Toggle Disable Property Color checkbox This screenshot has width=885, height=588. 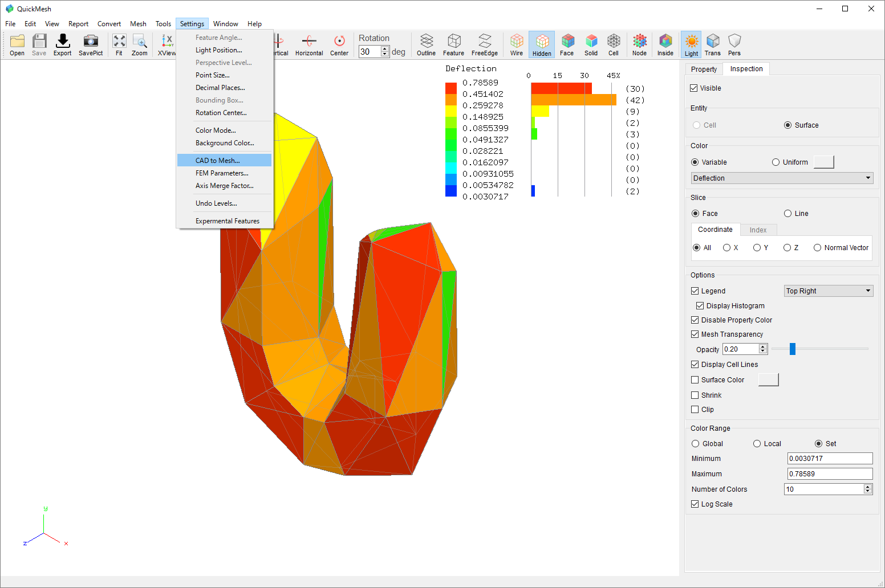[x=695, y=320]
